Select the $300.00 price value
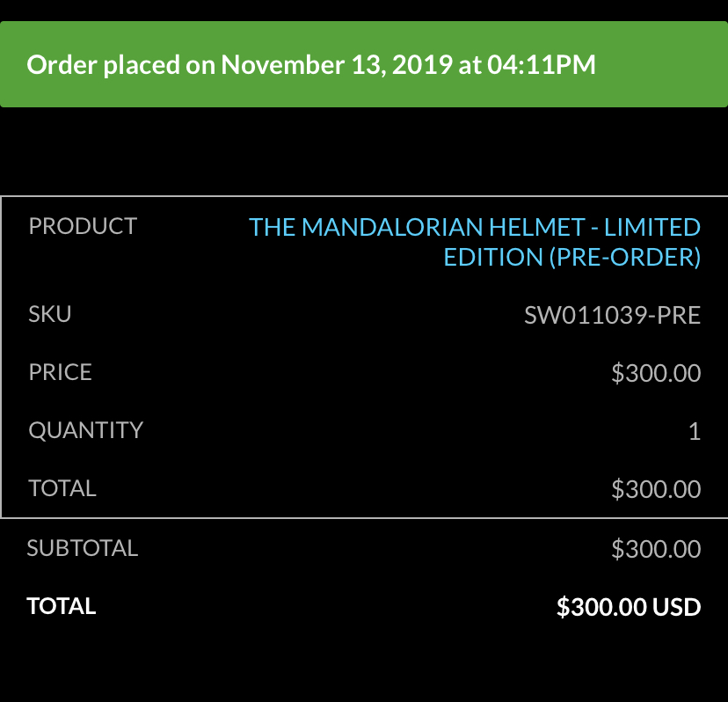 click(656, 373)
